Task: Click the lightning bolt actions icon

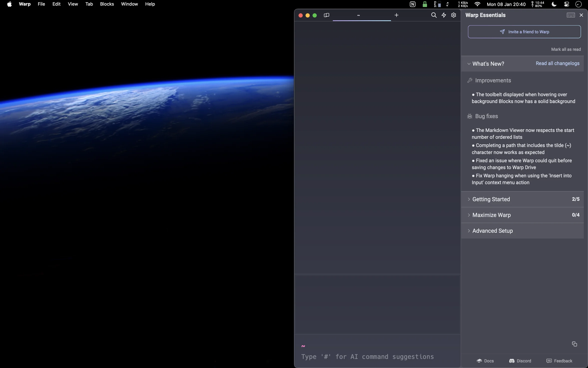Action: [x=444, y=15]
